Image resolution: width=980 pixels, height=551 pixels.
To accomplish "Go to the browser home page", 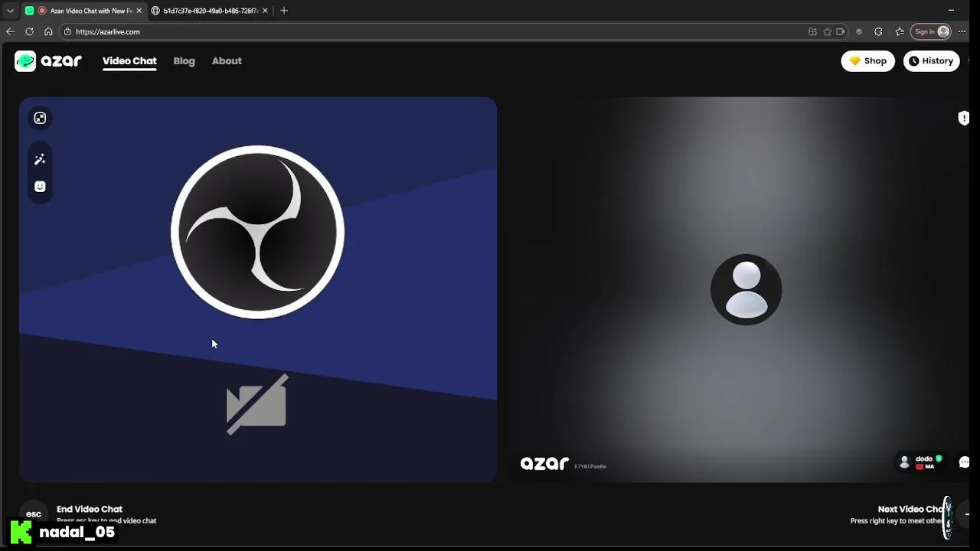I will point(48,31).
